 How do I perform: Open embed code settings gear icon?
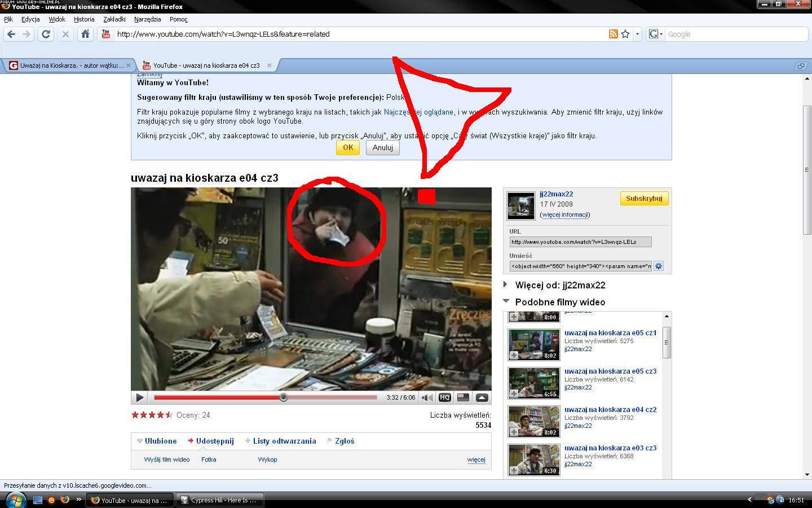pos(658,266)
